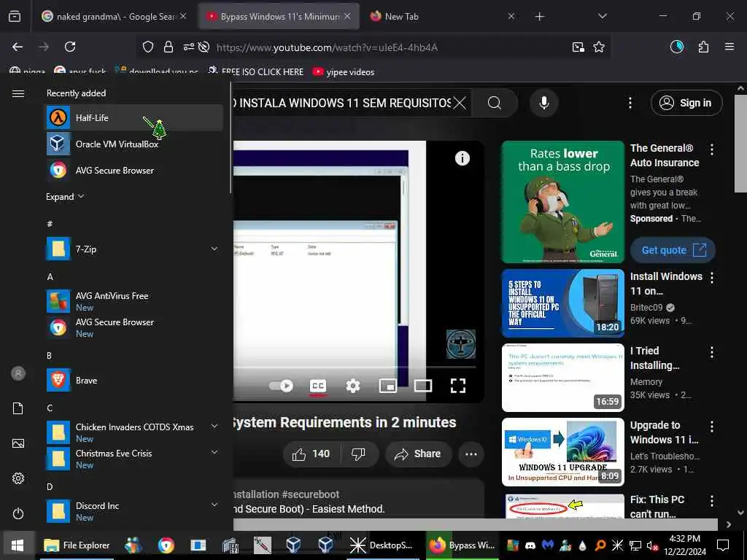Bookmark this page with the star
The width and height of the screenshot is (747, 560).
pos(599,47)
